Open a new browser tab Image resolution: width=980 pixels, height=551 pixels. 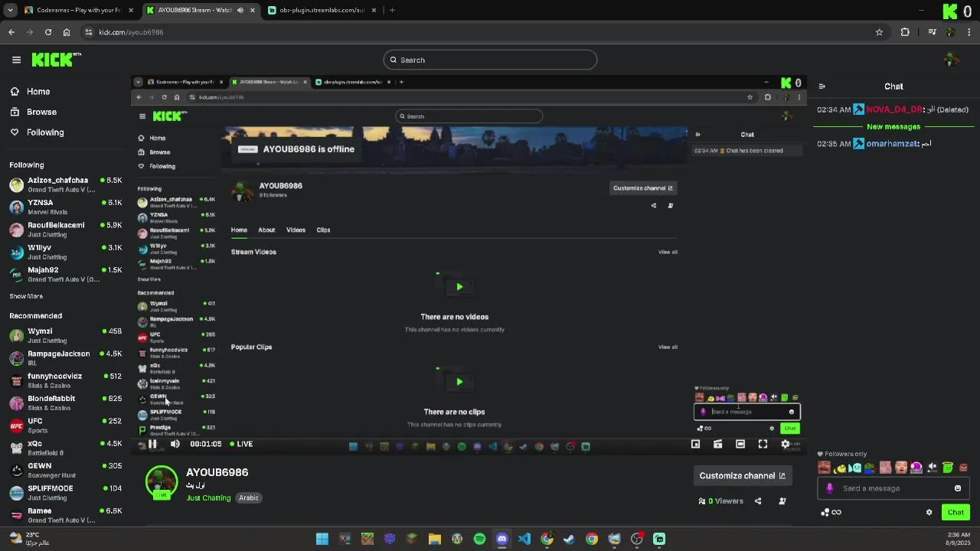392,10
